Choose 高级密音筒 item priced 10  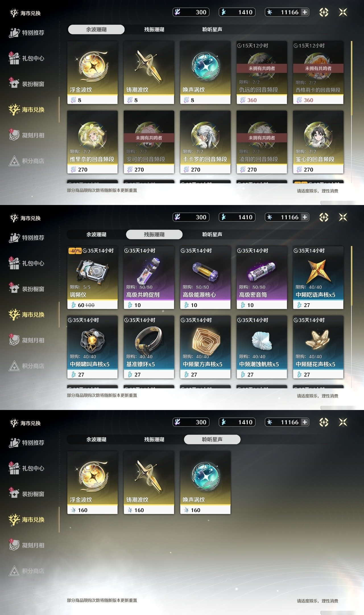tap(262, 278)
